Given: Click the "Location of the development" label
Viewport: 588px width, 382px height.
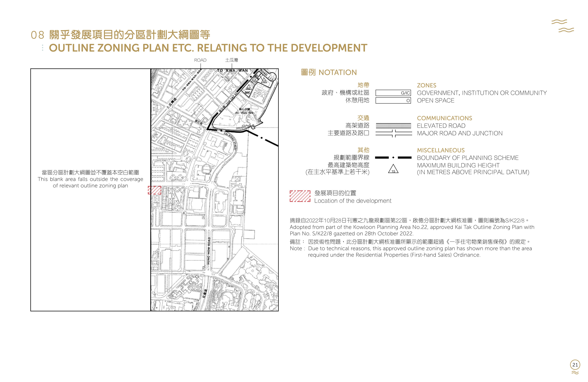Looking at the screenshot, I should 353,201.
